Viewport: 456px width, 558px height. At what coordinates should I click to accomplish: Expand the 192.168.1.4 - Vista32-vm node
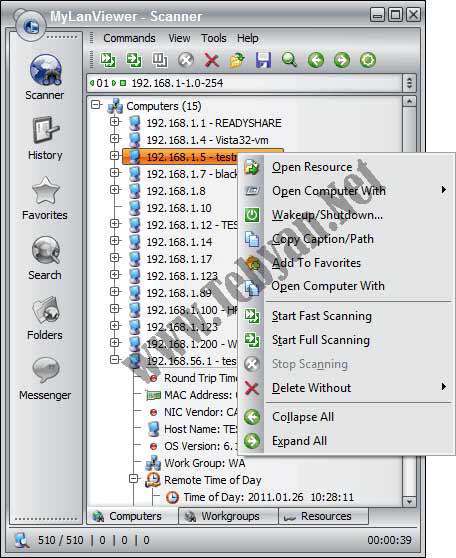(114, 138)
